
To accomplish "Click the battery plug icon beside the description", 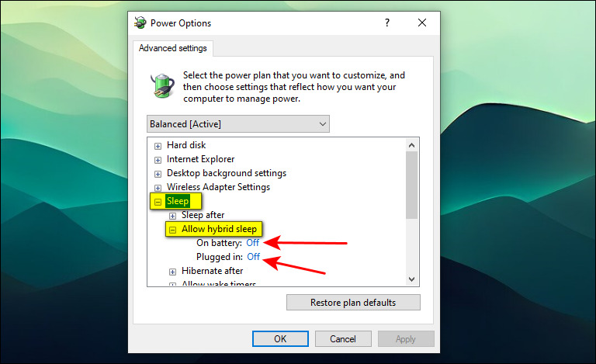I will 163,85.
